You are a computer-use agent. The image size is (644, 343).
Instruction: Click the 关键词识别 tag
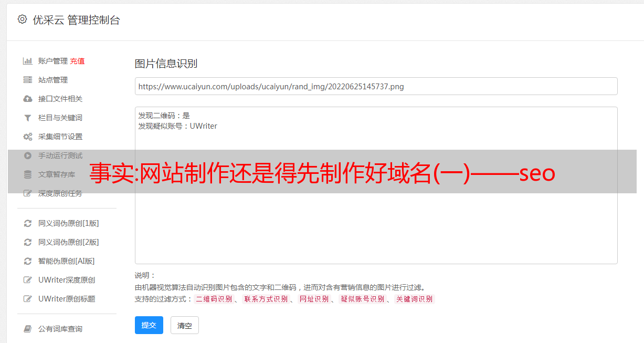[414, 299]
